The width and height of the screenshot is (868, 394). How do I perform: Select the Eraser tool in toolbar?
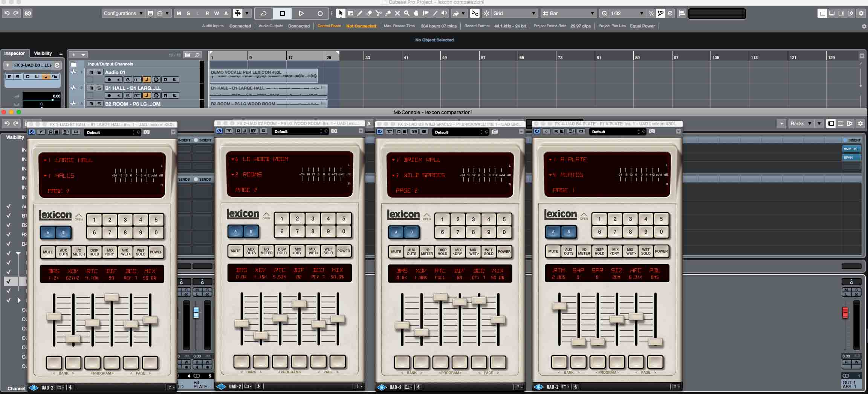pos(369,13)
